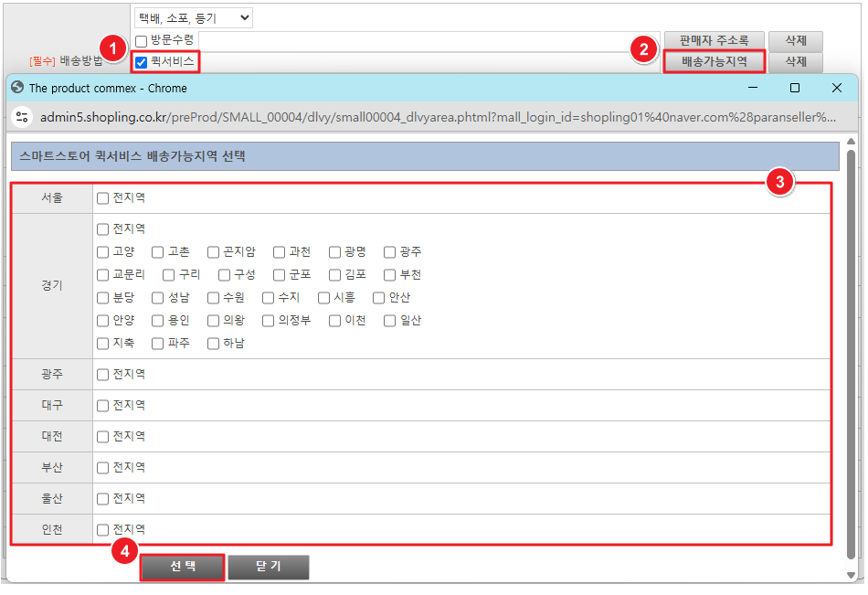Click the 닫기 button
This screenshot has width=868, height=595.
[269, 567]
